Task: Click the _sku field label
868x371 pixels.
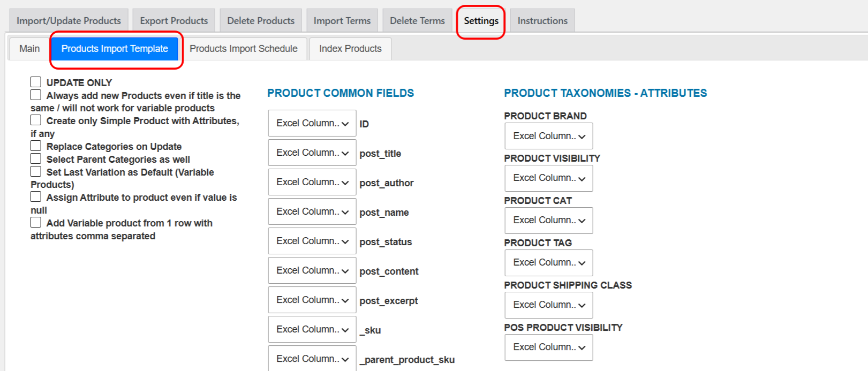Action: point(370,330)
